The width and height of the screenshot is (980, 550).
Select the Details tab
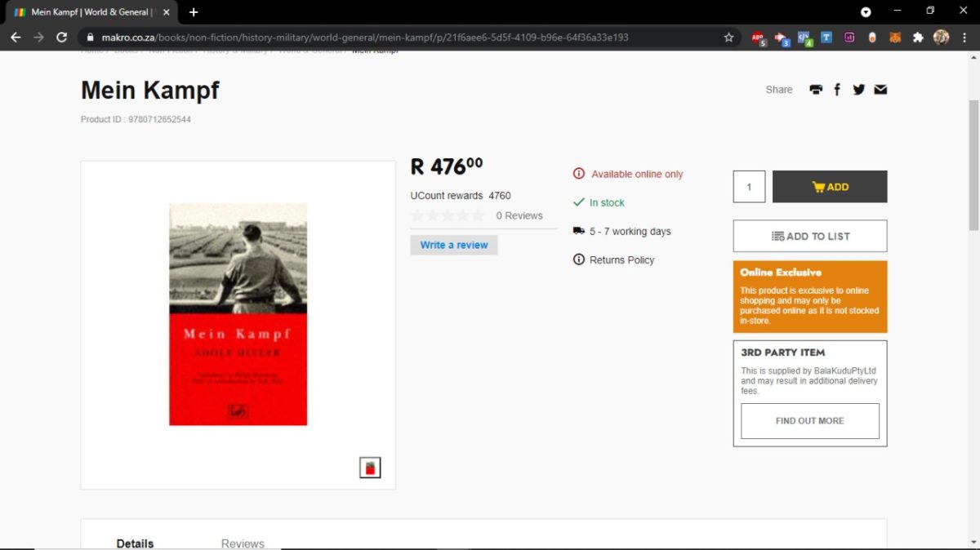tap(135, 543)
